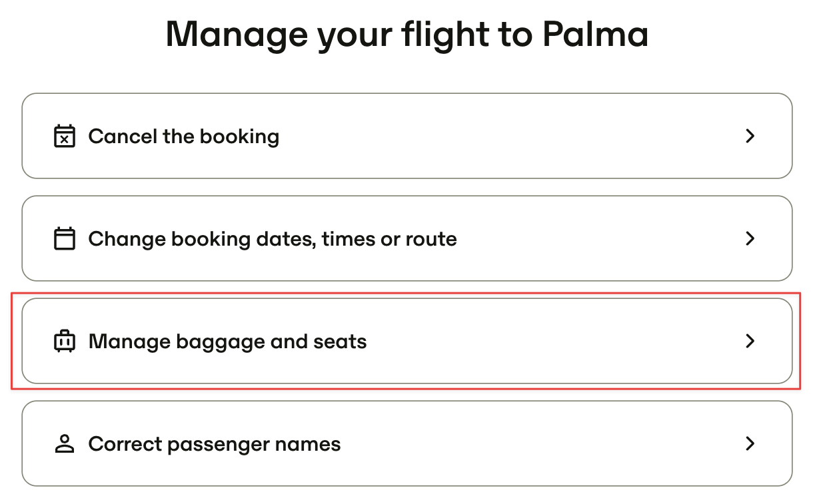Select the 'Cancel the booking' text label
Image resolution: width=817 pixels, height=504 pixels.
(184, 136)
